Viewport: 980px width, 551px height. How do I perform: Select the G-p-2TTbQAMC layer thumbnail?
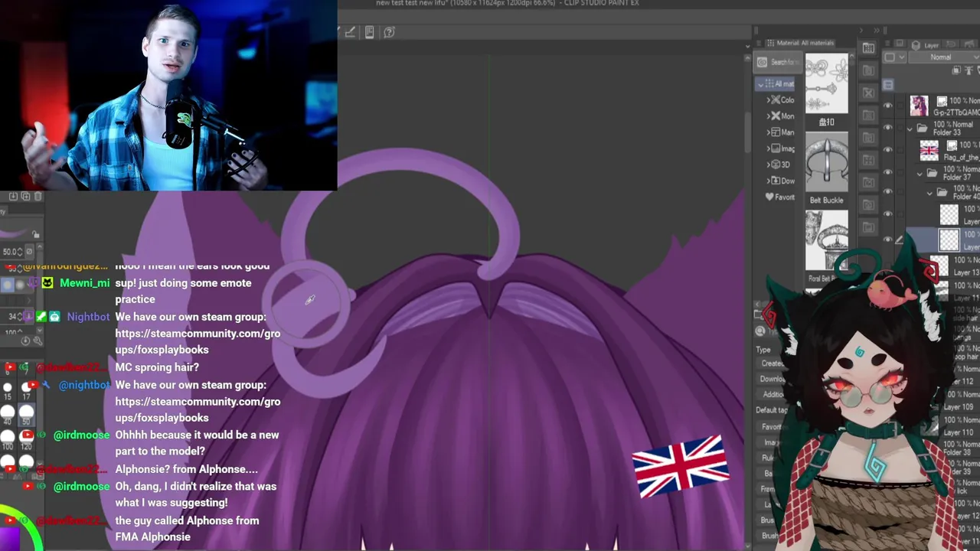919,106
